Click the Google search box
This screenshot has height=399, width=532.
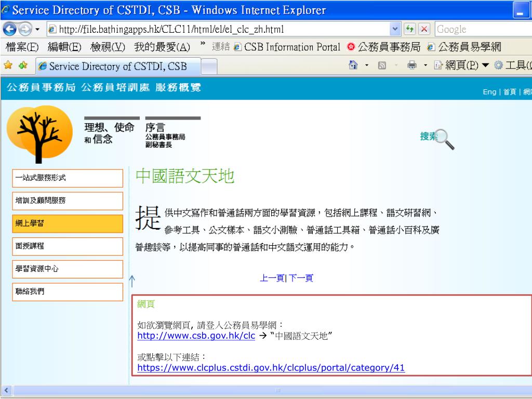pyautogui.click(x=484, y=29)
